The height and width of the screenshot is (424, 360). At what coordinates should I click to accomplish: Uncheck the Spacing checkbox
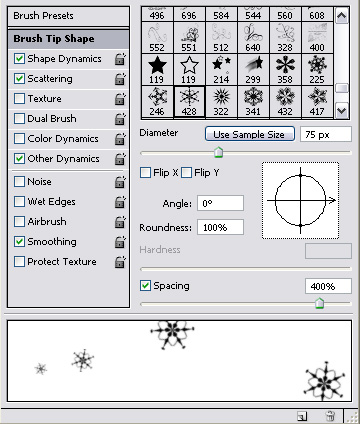(145, 286)
